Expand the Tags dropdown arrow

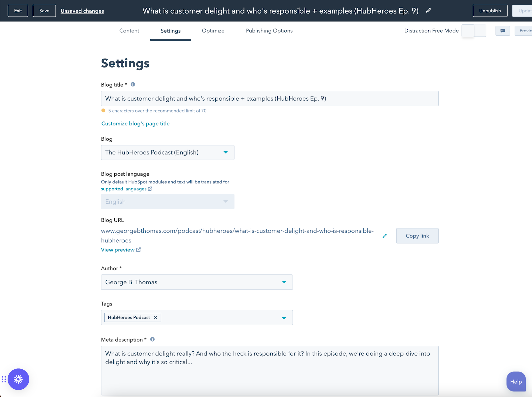pyautogui.click(x=284, y=318)
